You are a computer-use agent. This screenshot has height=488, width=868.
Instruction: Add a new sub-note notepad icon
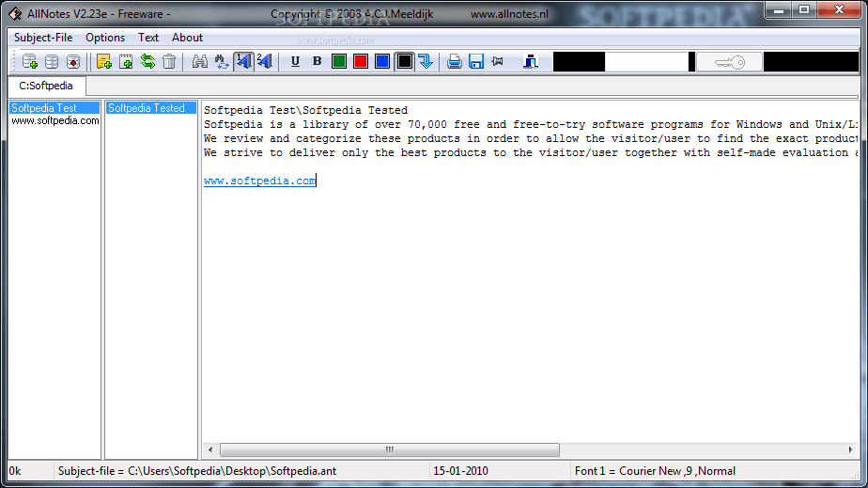click(x=126, y=61)
